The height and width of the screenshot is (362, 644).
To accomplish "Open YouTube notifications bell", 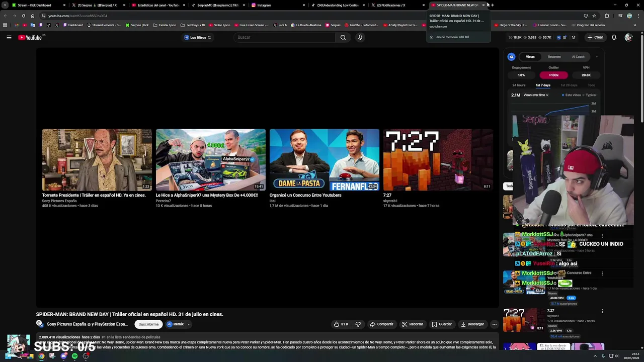I will 614,37.
